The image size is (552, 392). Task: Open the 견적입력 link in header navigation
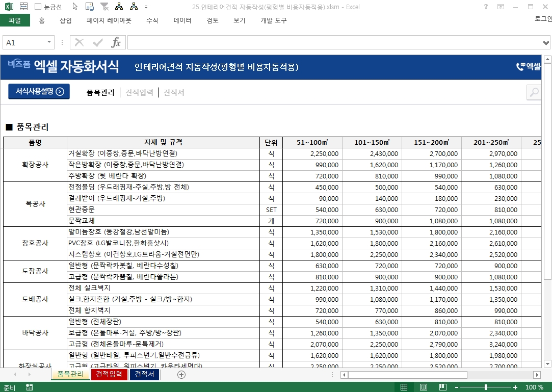(139, 92)
